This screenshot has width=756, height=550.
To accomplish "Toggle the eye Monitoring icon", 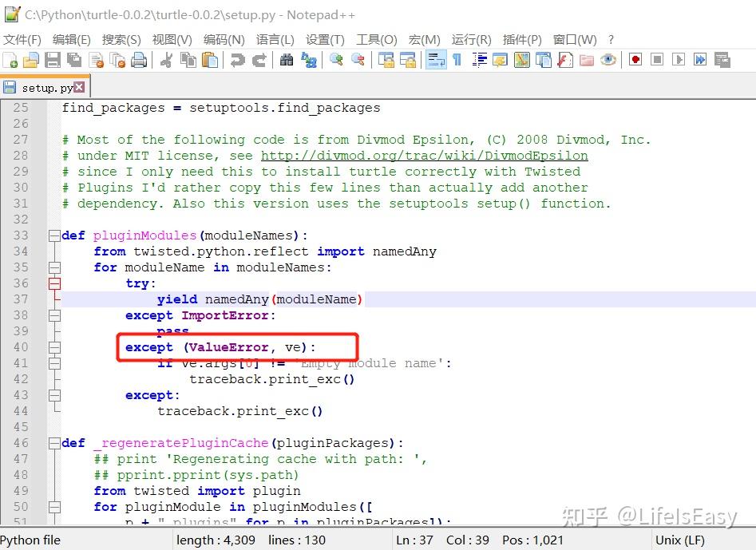I will [608, 60].
